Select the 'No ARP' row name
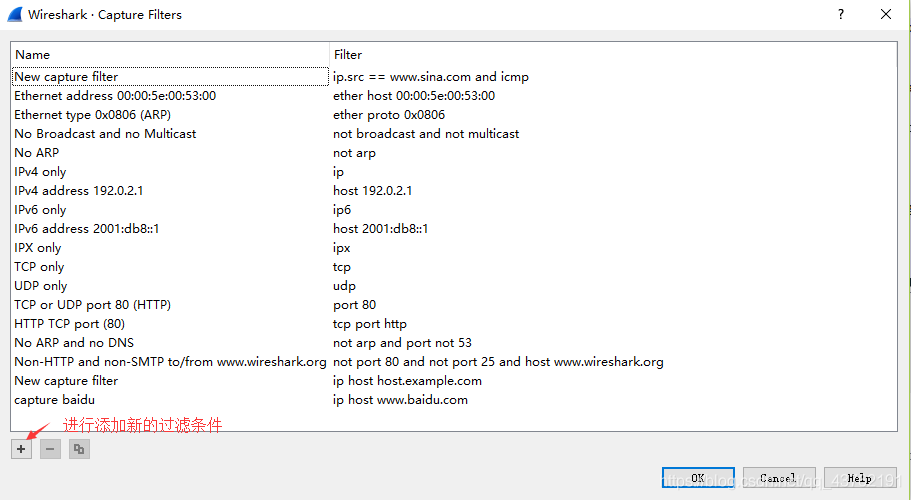This screenshot has height=500, width=911. [x=37, y=153]
